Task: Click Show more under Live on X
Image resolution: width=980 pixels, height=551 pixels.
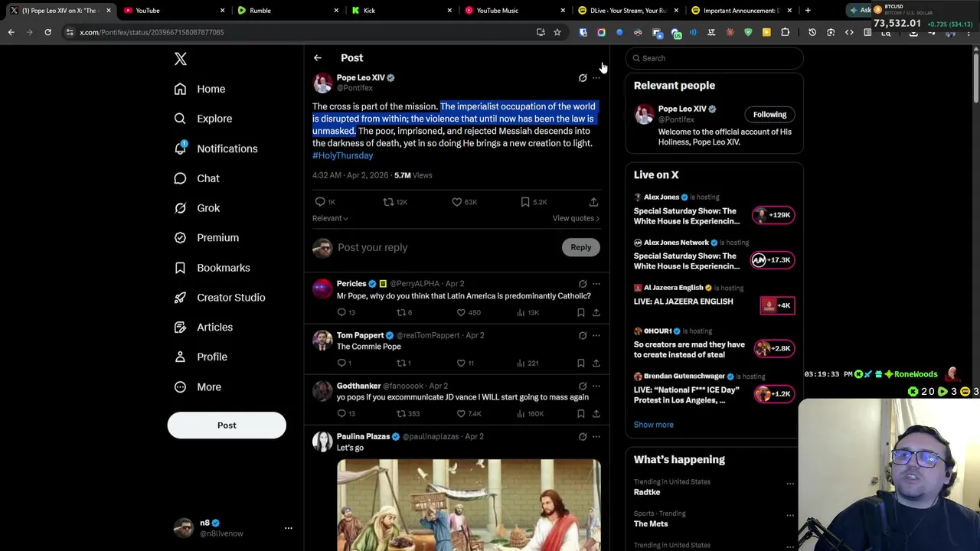Action: pyautogui.click(x=653, y=425)
